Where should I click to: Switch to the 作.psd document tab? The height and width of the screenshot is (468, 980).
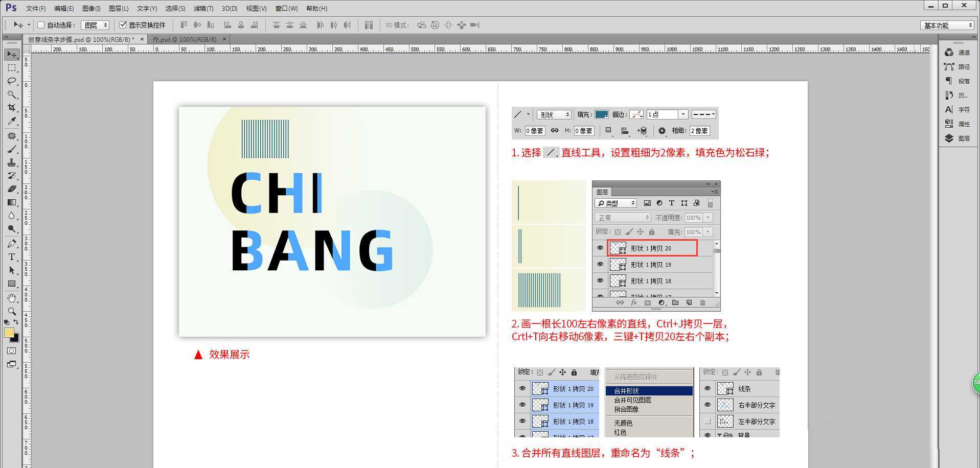(183, 39)
